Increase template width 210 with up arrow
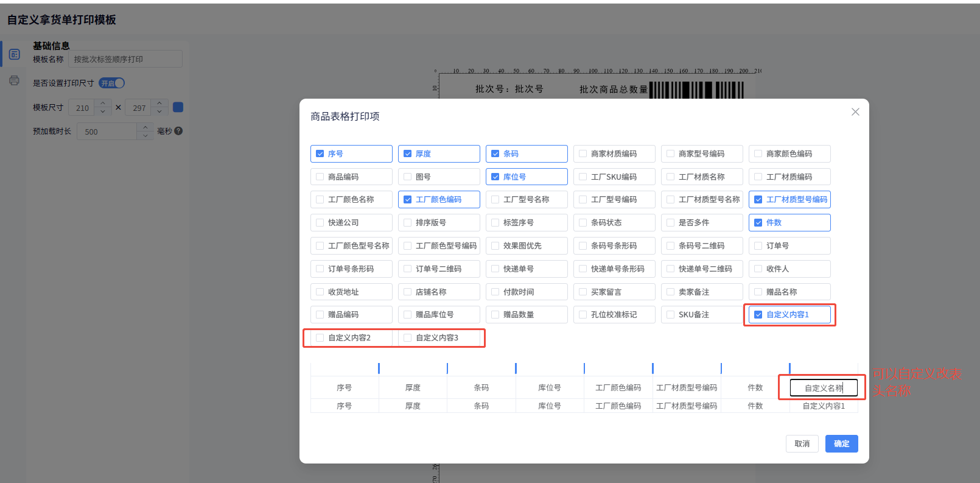This screenshot has height=483, width=980. coord(103,103)
